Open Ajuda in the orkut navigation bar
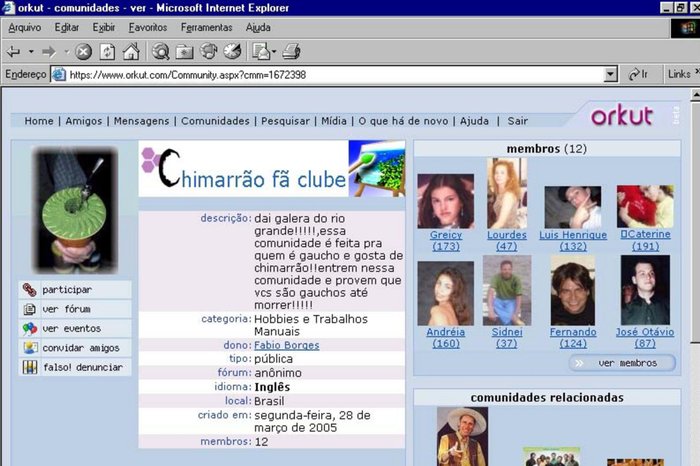 click(x=474, y=121)
